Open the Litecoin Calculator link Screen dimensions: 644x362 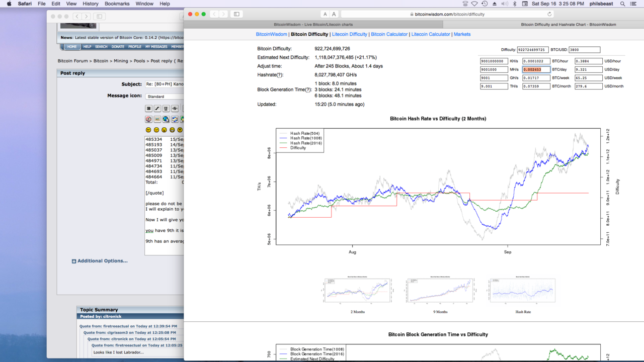tap(431, 34)
